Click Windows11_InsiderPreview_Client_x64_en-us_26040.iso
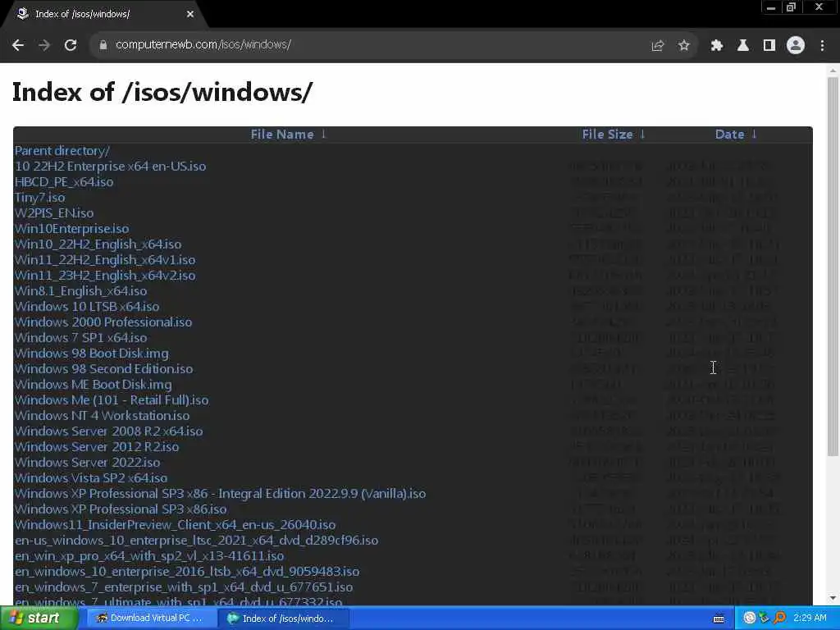The image size is (840, 630). [x=176, y=524]
